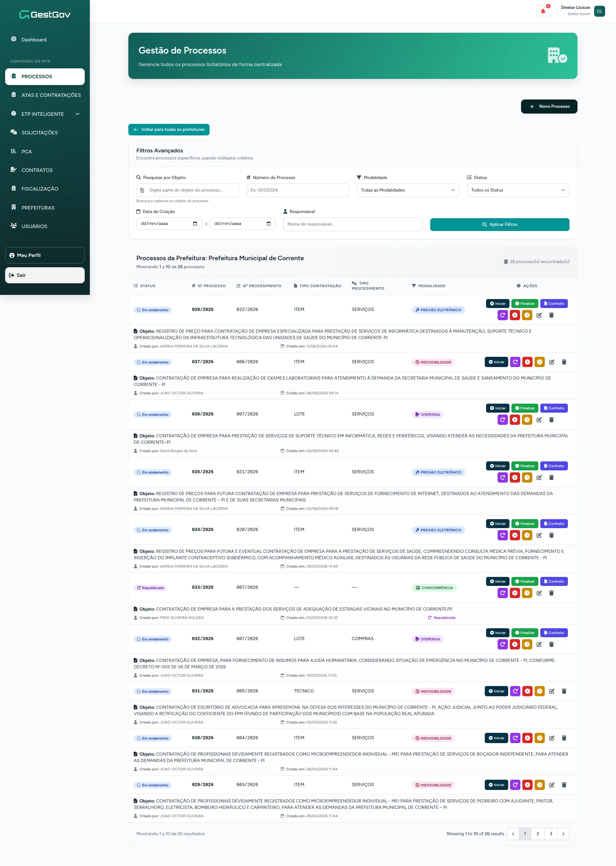
Task: Click Novo Processo button
Action: point(549,106)
